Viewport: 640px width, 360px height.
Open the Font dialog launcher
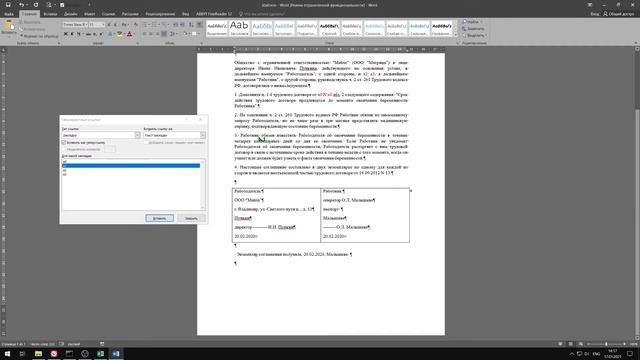138,43
